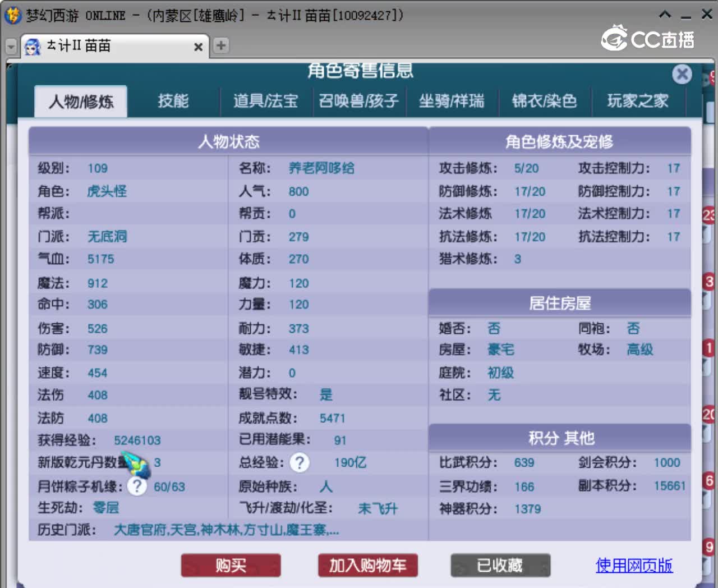Click the 购买 button
Image resolution: width=718 pixels, height=588 pixels.
pos(231,565)
